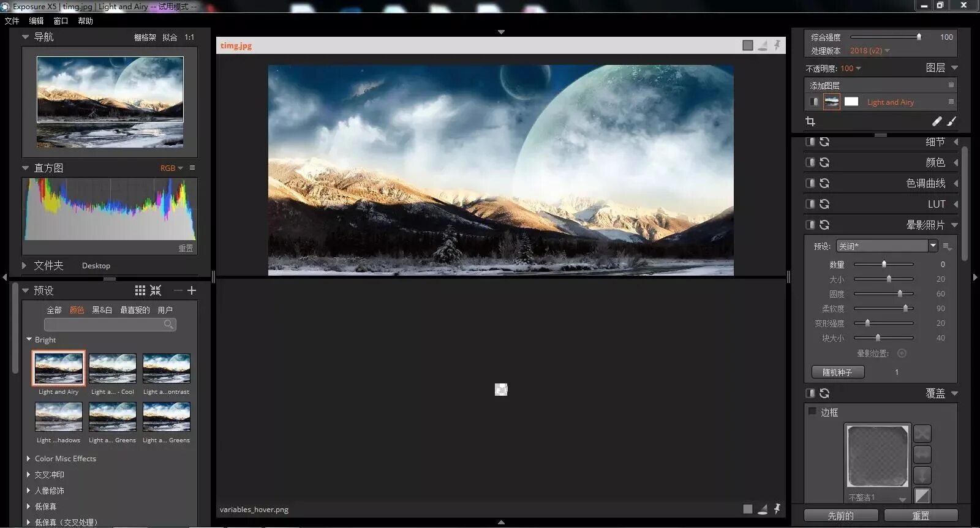Expand the 文件夹 panel
Viewport: 980px width, 528px height.
tap(24, 265)
